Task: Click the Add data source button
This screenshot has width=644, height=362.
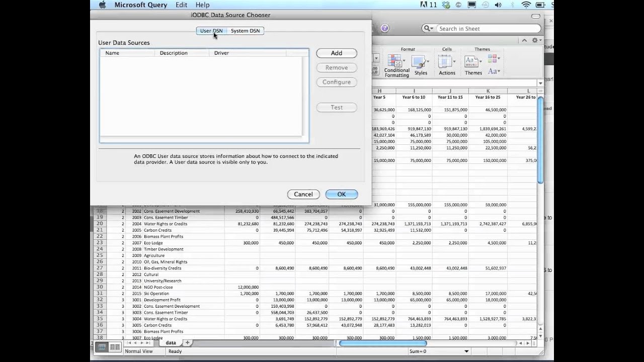Action: [x=337, y=53]
